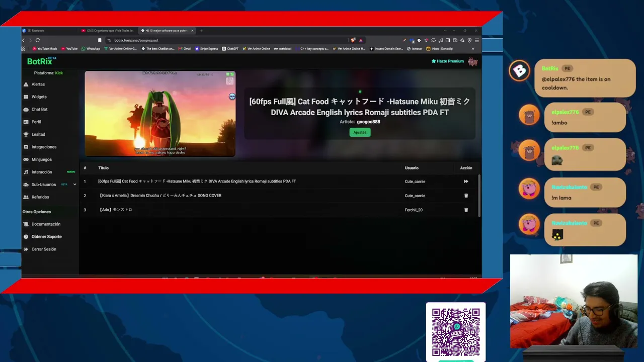Switch to the El Organismo YouTube tab

pyautogui.click(x=108, y=31)
